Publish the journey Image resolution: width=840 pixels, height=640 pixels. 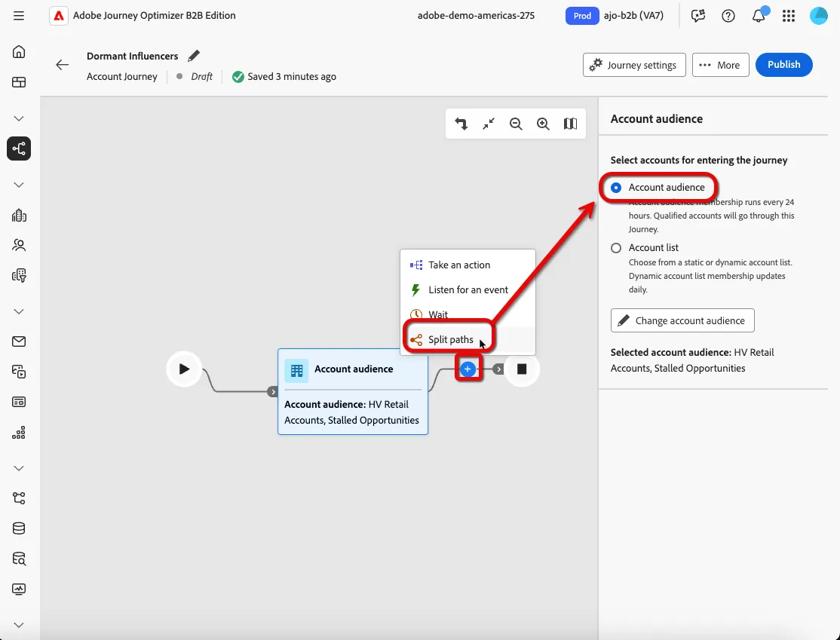pyautogui.click(x=783, y=65)
